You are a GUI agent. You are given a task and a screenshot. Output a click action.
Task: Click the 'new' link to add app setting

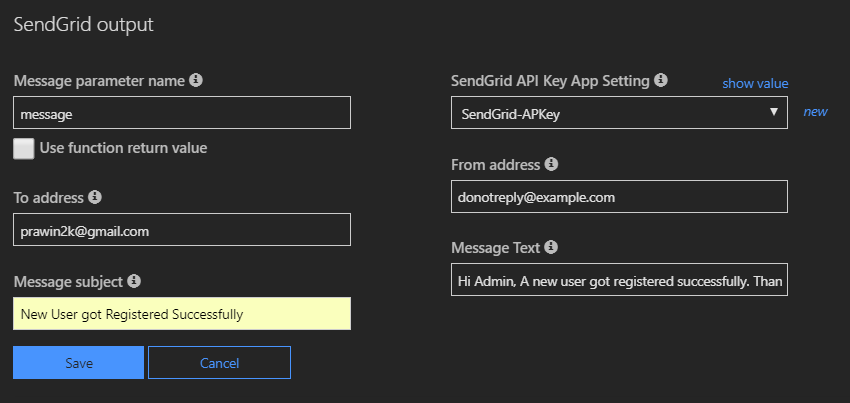click(x=815, y=111)
